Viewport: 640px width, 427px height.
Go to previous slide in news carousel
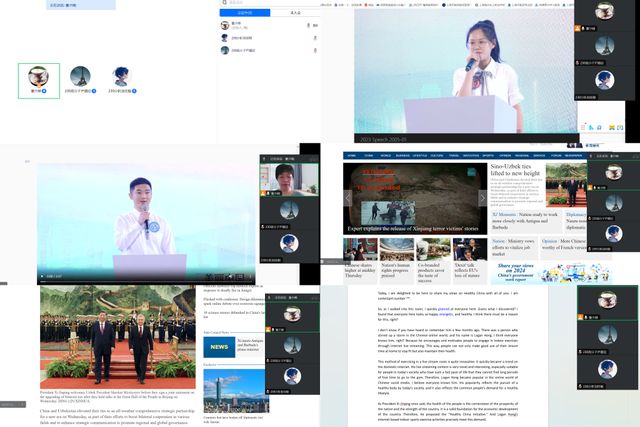click(348, 198)
